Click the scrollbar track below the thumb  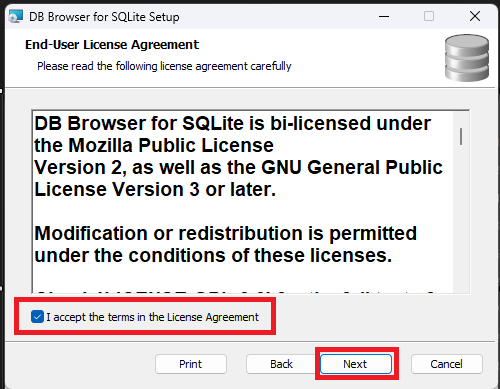461,218
